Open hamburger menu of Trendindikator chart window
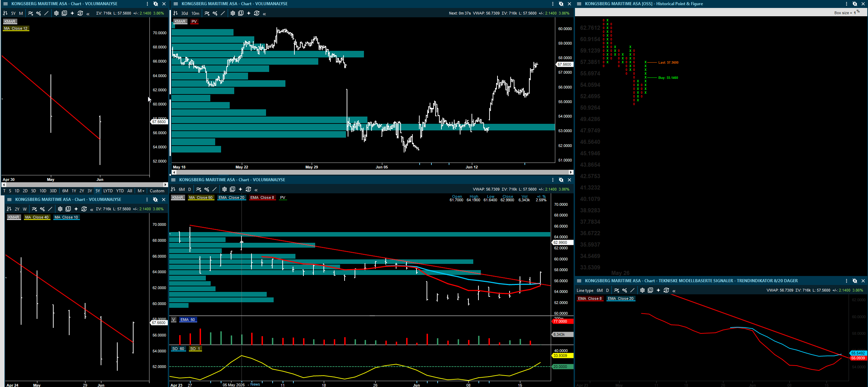This screenshot has width=868, height=387. pos(579,281)
